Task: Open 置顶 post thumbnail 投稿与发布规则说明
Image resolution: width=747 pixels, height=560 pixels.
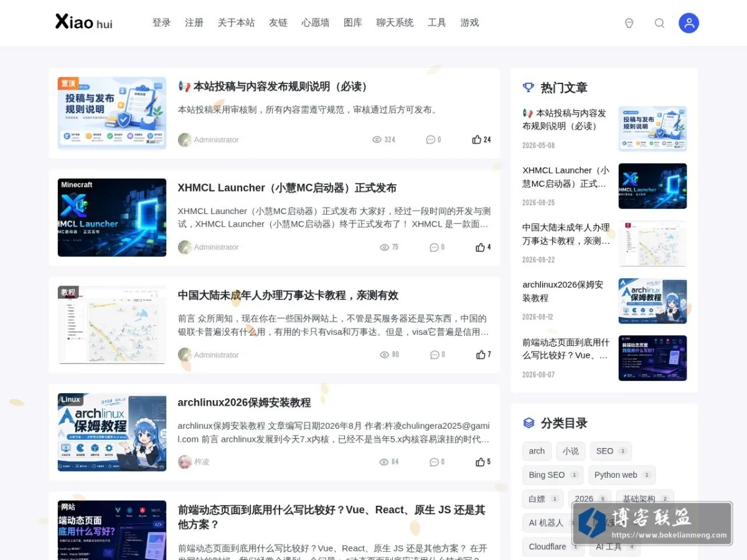Action: [x=112, y=113]
